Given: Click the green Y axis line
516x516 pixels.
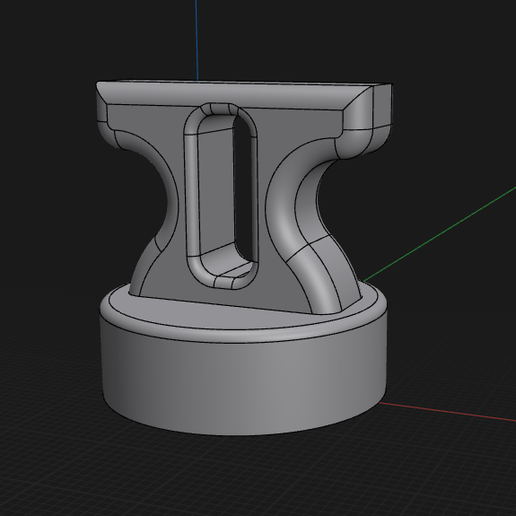Looking at the screenshot, I should (x=440, y=235).
